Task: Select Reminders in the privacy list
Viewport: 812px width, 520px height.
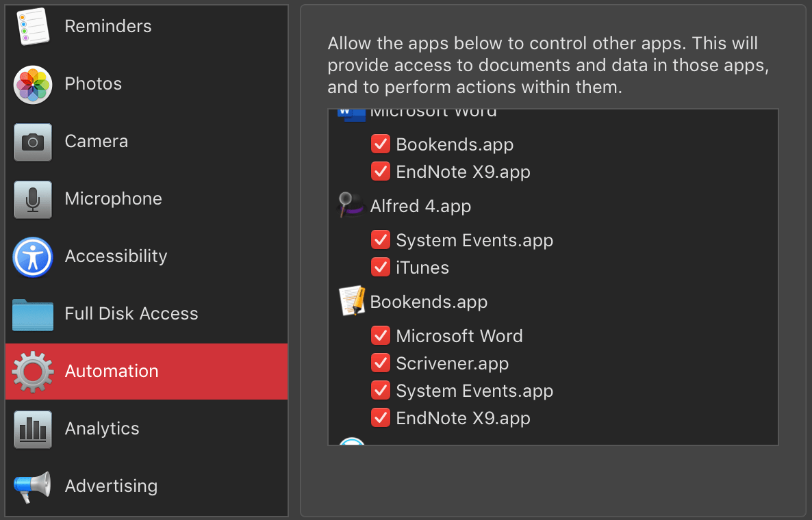Action: pos(147,27)
